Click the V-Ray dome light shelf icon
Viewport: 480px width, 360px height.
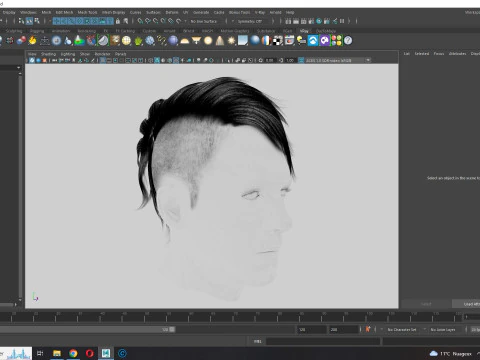pyautogui.click(x=184, y=41)
